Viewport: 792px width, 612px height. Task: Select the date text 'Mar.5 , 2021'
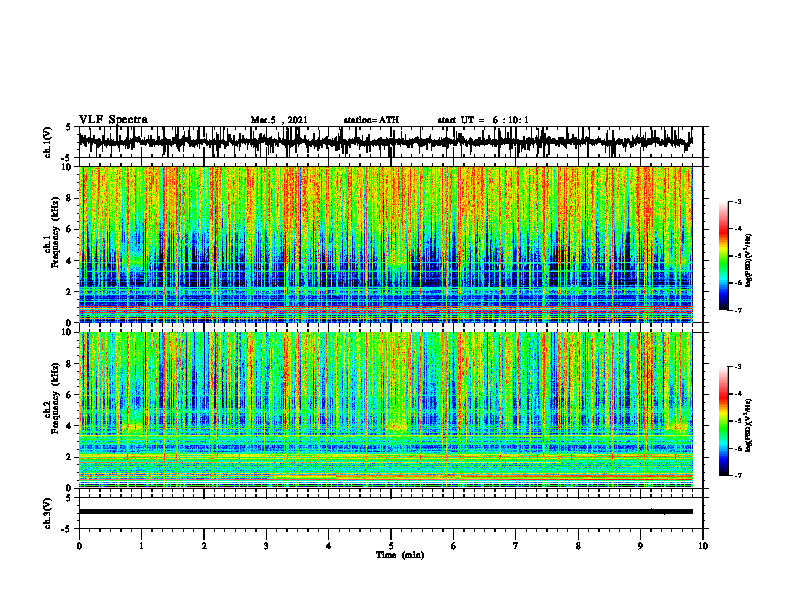pyautogui.click(x=279, y=120)
